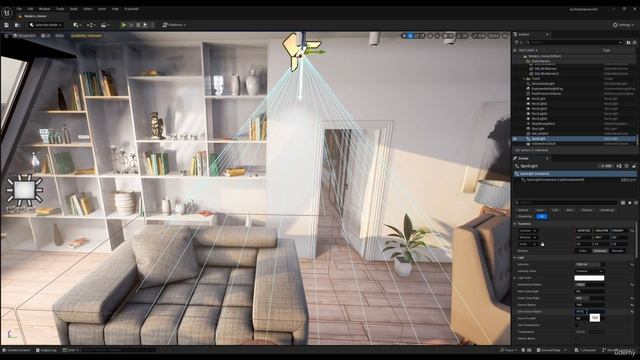Set Mobility to Static
This screenshot has height=360, width=640.
coord(583,251)
